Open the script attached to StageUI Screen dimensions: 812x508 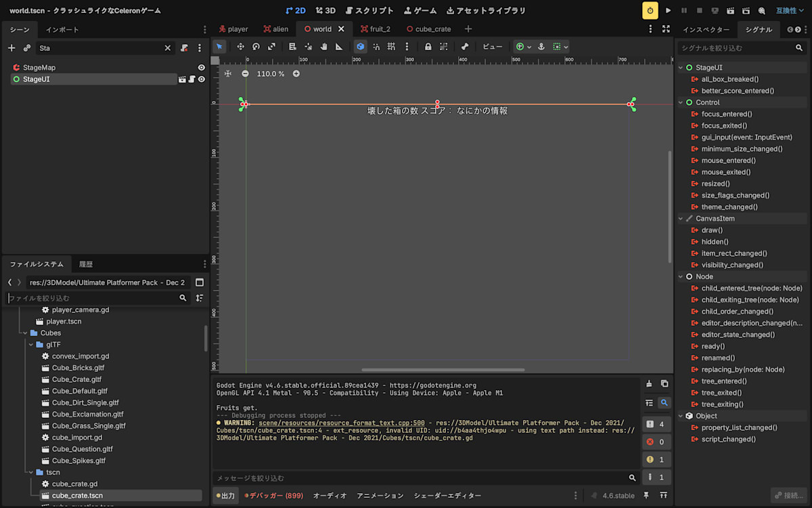pyautogui.click(x=191, y=79)
